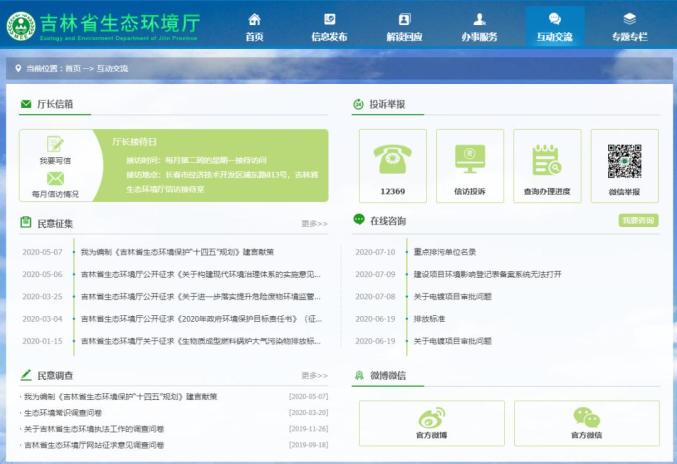677x464 pixels.
Task: Click the 微信举报 QR code
Action: pos(624,160)
